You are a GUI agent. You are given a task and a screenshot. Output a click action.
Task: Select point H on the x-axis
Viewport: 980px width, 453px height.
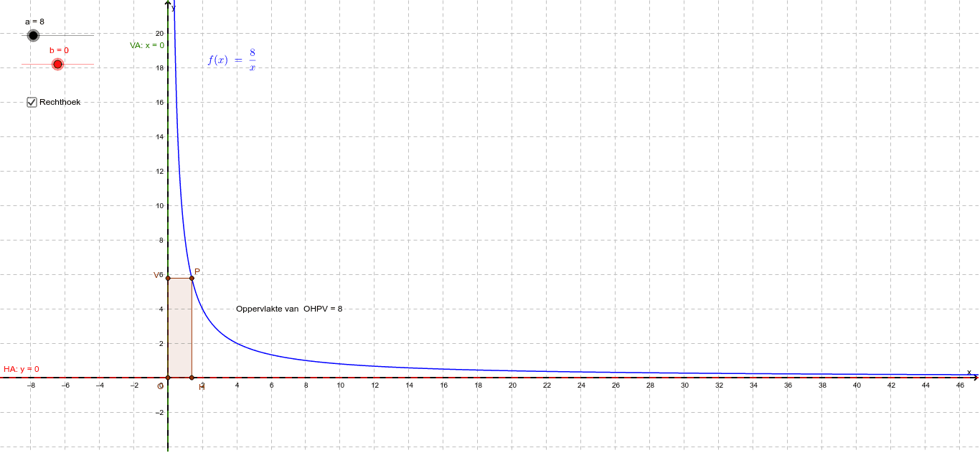tap(192, 377)
